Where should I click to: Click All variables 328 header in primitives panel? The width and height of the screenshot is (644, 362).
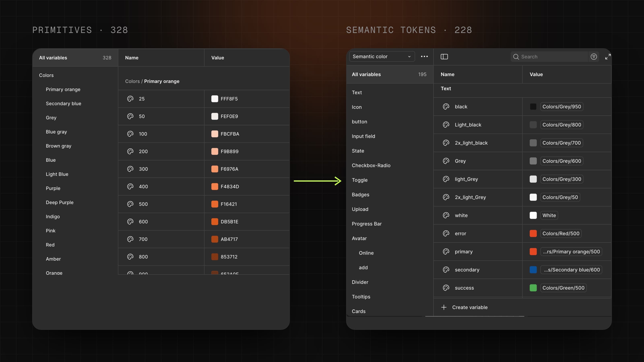75,58
